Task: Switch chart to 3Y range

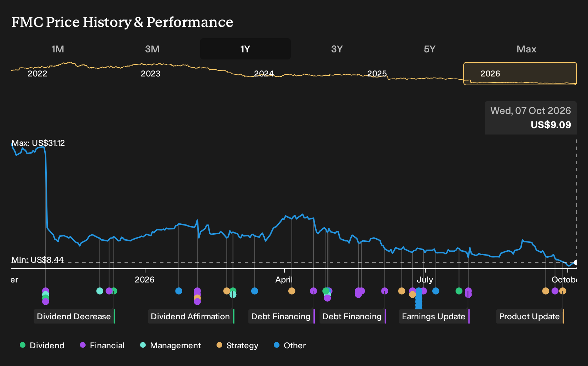Action: click(x=337, y=49)
